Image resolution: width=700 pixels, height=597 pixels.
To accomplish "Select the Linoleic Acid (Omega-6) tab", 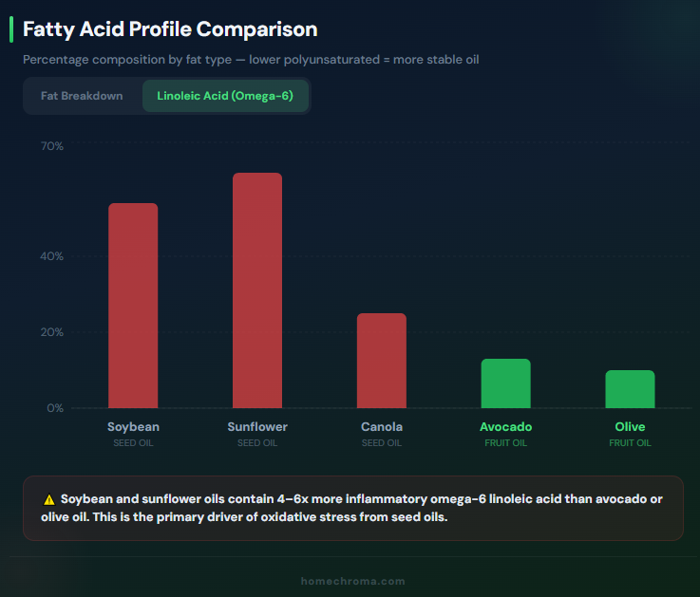I will [225, 96].
